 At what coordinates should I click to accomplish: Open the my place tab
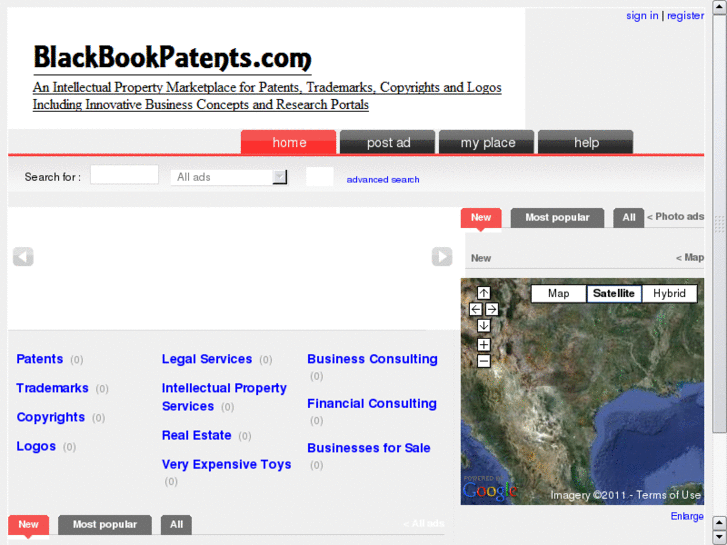(487, 142)
